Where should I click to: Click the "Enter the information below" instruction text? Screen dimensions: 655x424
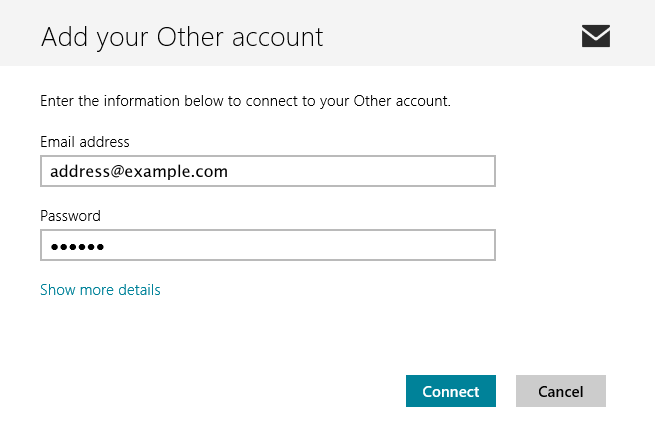click(245, 101)
